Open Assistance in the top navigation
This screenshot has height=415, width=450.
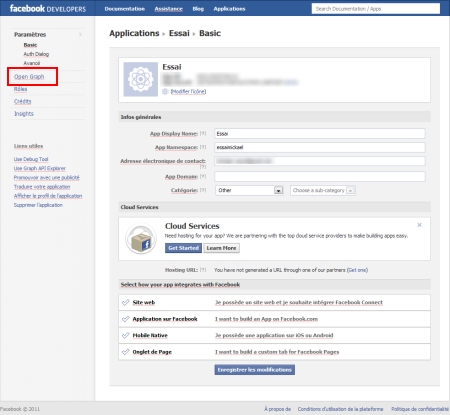[x=169, y=9]
